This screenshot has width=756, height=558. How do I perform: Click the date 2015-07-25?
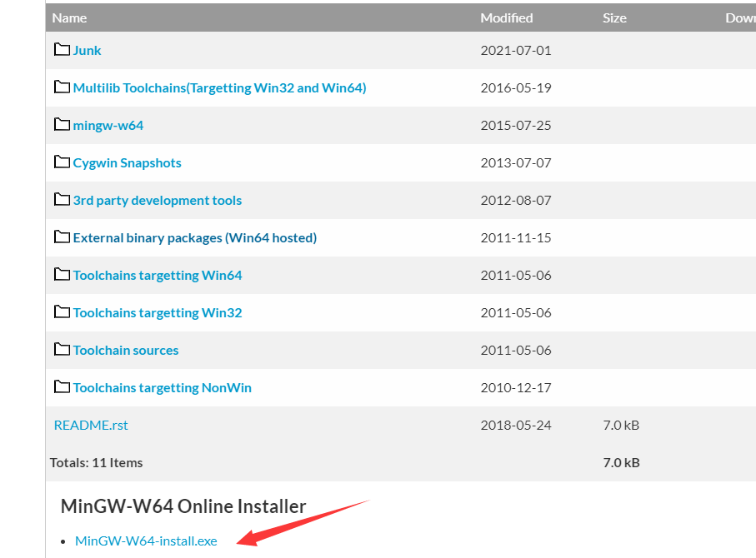pyautogui.click(x=516, y=125)
